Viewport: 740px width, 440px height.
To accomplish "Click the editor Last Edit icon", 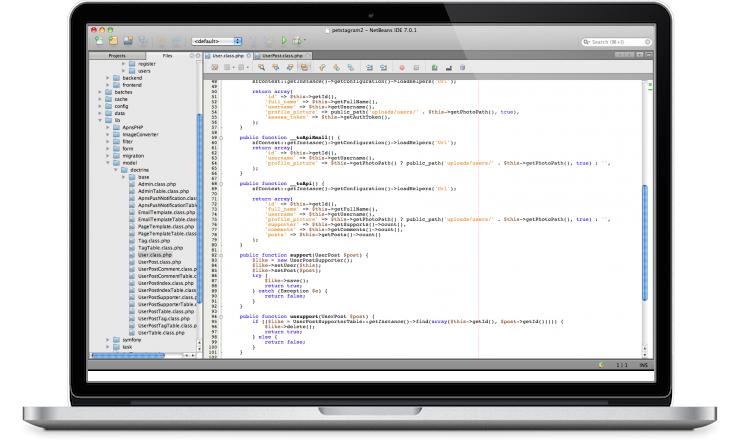I will pos(214,68).
